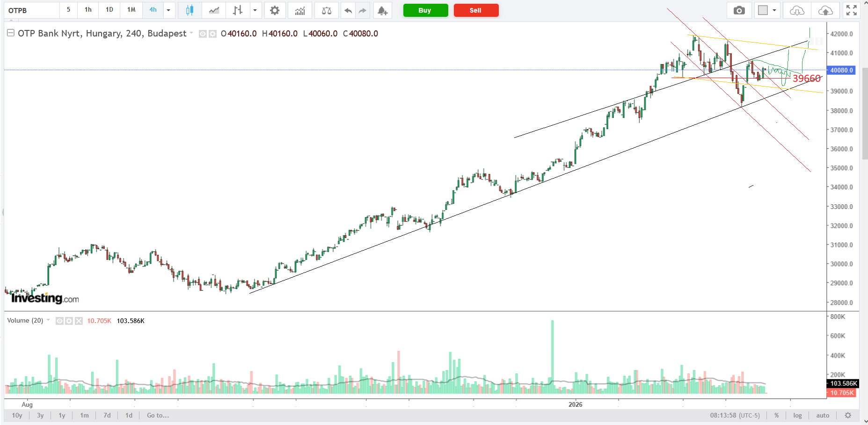
Task: Switch to the line chart style icon
Action: pos(214,10)
